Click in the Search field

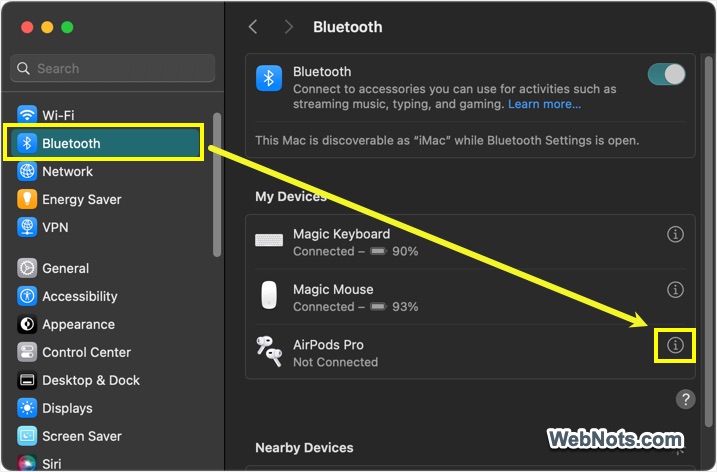[112, 69]
